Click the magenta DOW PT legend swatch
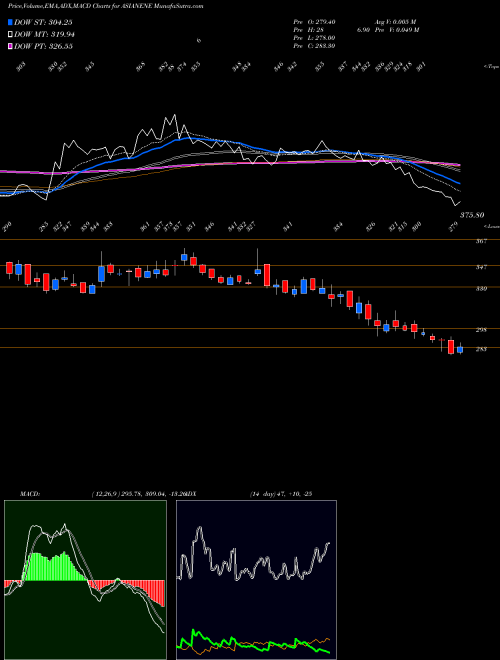The image size is (500, 660). (x=10, y=46)
